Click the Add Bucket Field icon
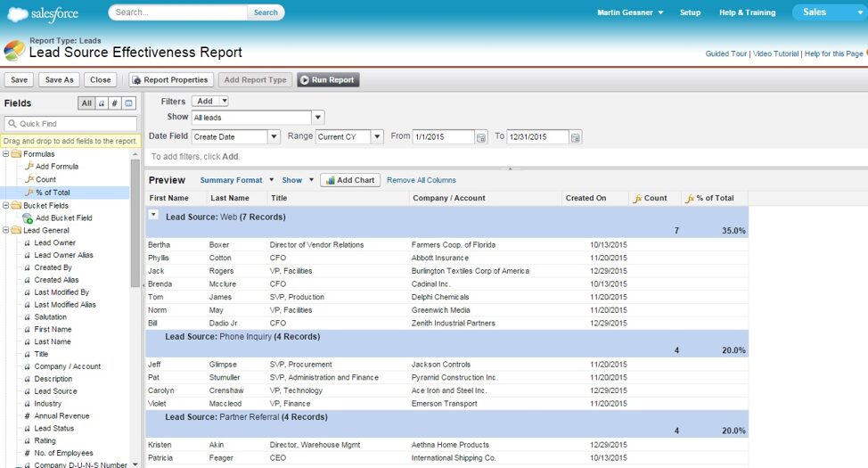Screen dimensions: 868x468 (28, 218)
